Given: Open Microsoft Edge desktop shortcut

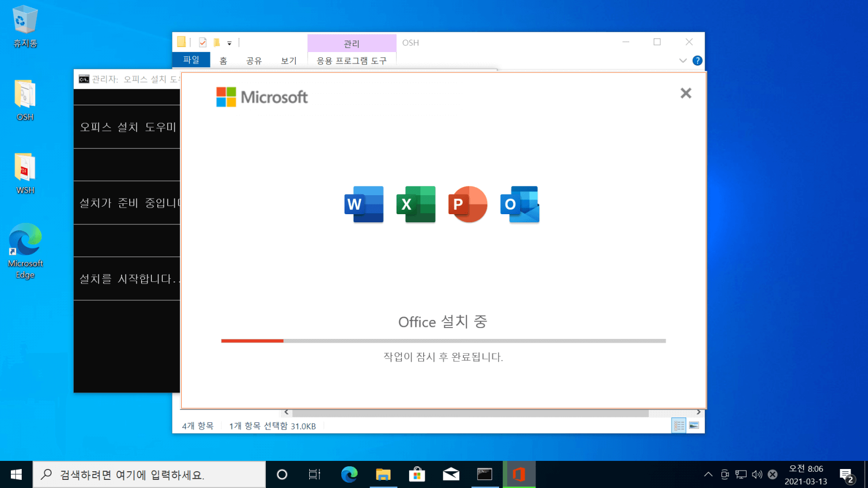Looking at the screenshot, I should pos(25,251).
